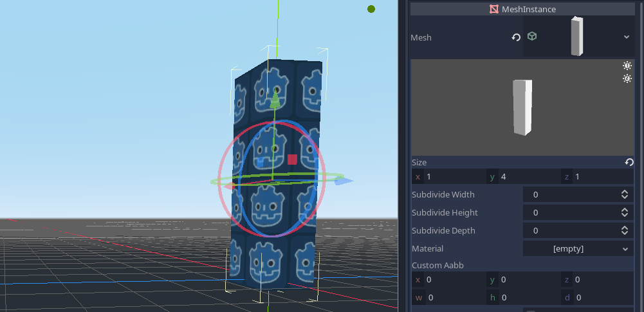Click the Custom Aabb h field
This screenshot has height=312, width=644.
(x=523, y=298)
